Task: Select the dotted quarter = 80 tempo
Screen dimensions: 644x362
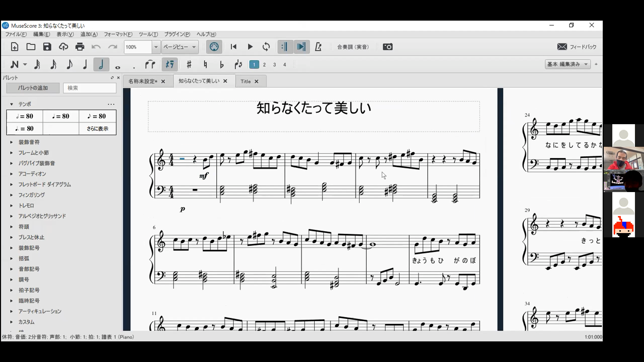Action: pos(25,129)
